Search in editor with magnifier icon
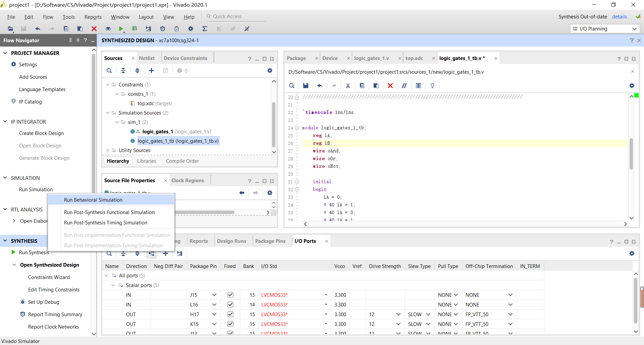 pyautogui.click(x=291, y=86)
